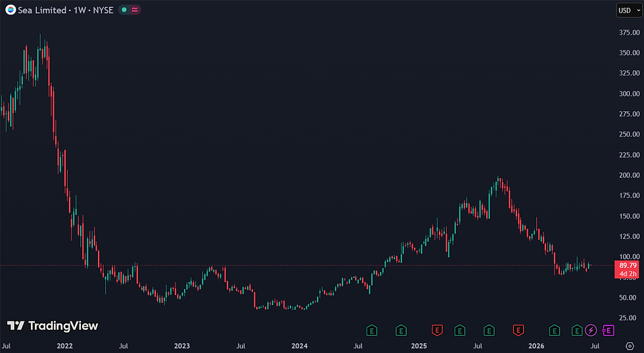The height and width of the screenshot is (353, 644).
Task: Click the 375.00 price axis label
Action: pos(630,32)
